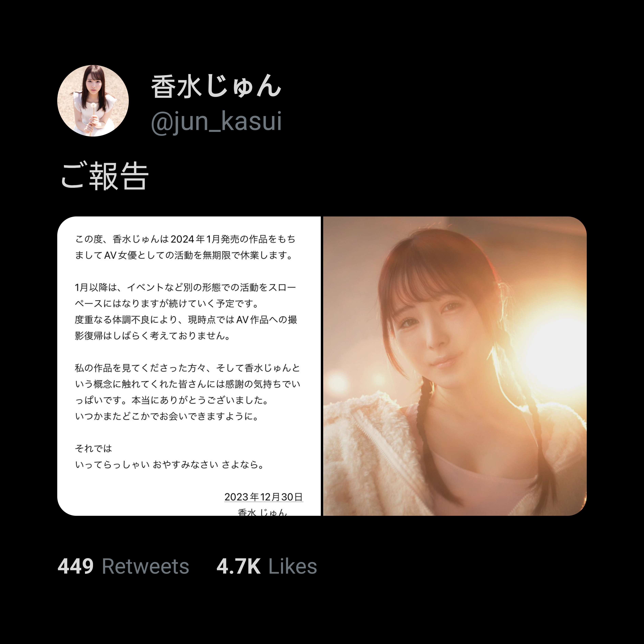This screenshot has width=644, height=644.
Task: Click the closing line それでは
Action: tap(93, 448)
